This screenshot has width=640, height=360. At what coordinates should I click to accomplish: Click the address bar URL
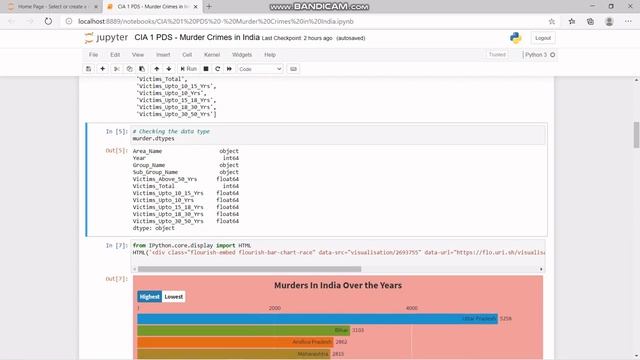tap(216, 21)
